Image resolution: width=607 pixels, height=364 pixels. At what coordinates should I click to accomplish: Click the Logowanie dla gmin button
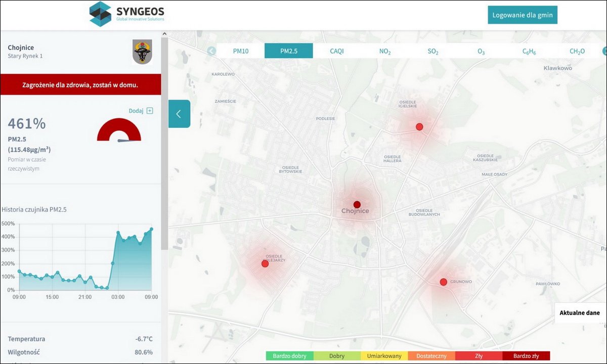tap(523, 15)
